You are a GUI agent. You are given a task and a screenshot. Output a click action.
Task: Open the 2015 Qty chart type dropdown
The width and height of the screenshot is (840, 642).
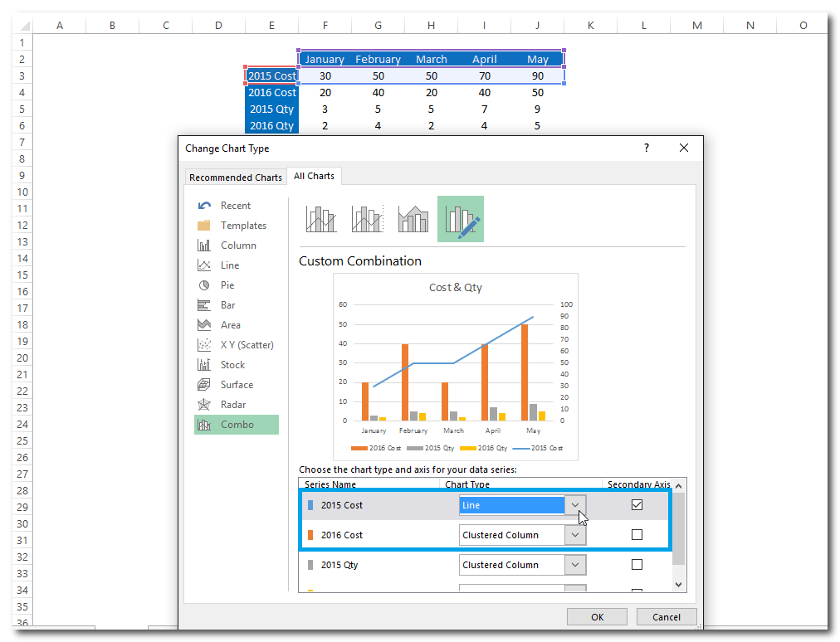[575, 565]
